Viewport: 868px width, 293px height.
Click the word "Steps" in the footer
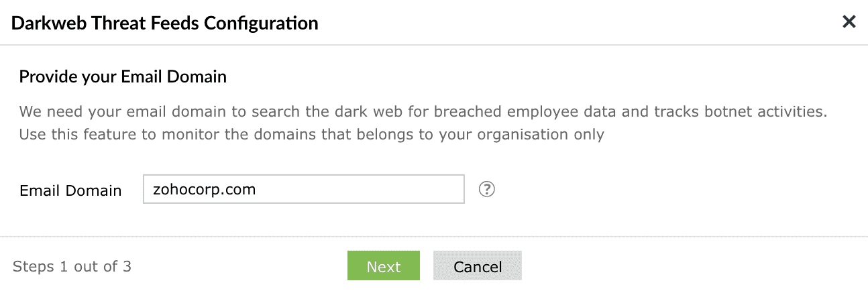[x=34, y=267]
